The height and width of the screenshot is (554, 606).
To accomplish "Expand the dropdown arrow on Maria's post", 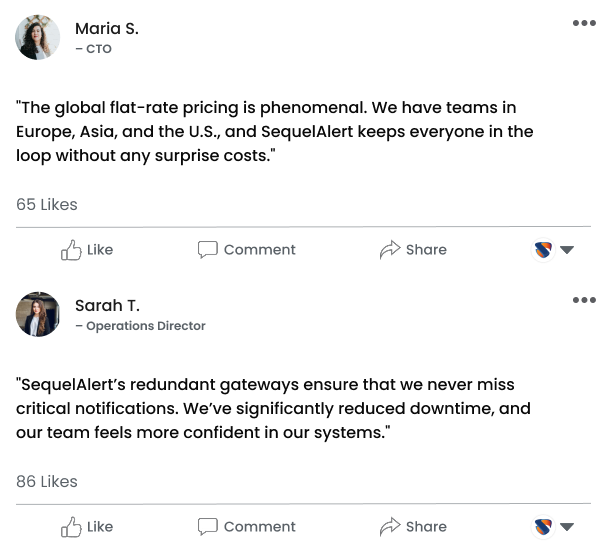I will (x=567, y=250).
